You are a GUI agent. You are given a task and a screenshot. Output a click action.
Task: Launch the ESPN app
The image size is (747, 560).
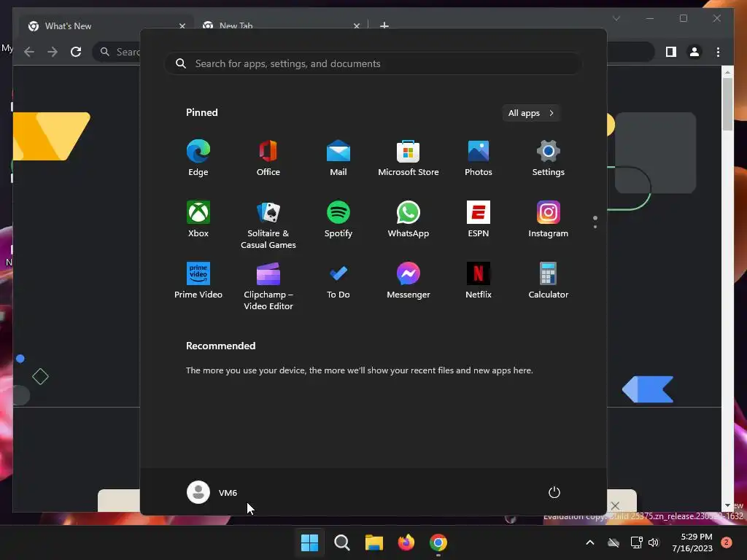point(479,219)
